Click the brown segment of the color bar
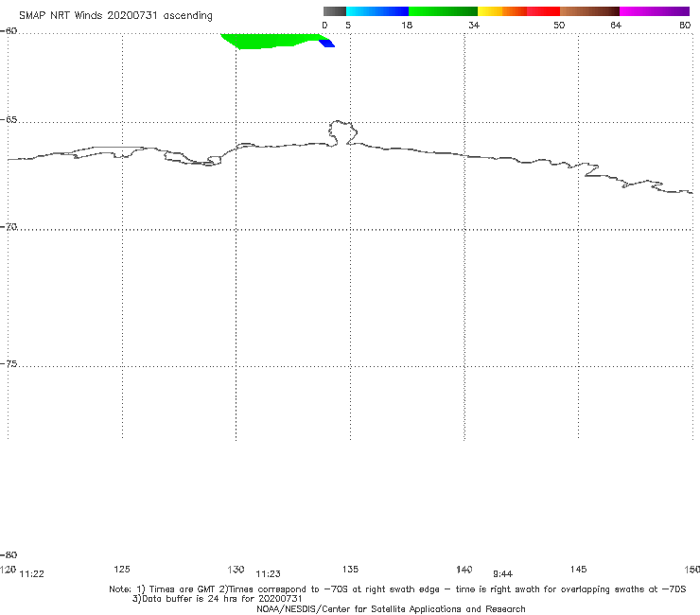 coord(589,11)
